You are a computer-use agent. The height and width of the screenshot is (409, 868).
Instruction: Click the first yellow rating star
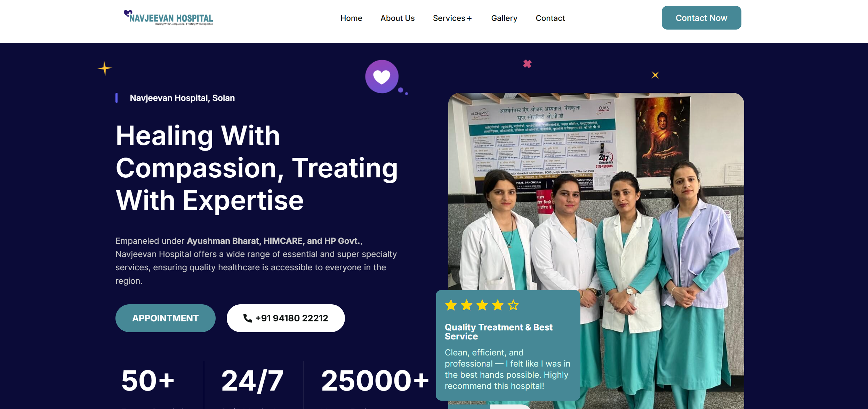coord(451,305)
